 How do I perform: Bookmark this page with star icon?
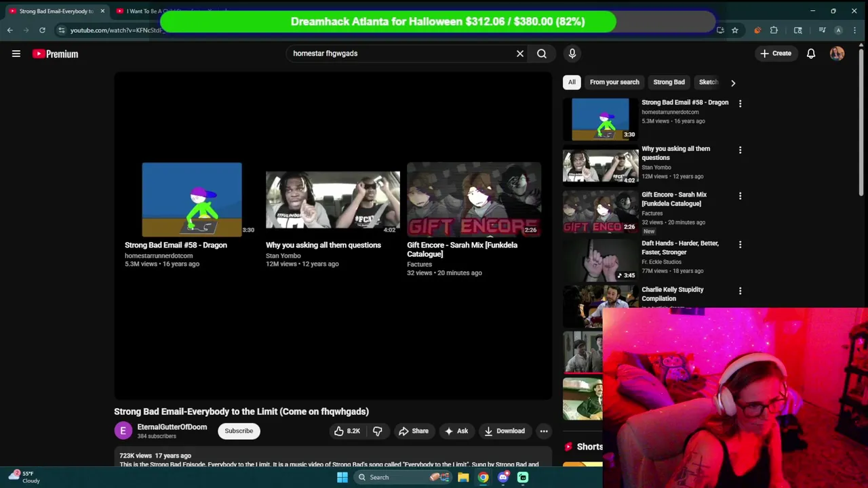tap(734, 30)
